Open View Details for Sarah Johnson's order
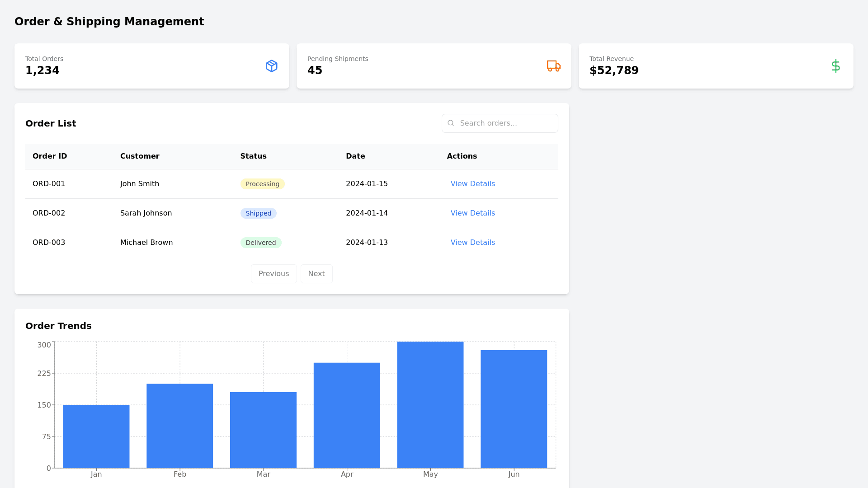Image resolution: width=868 pixels, height=488 pixels. point(472,213)
